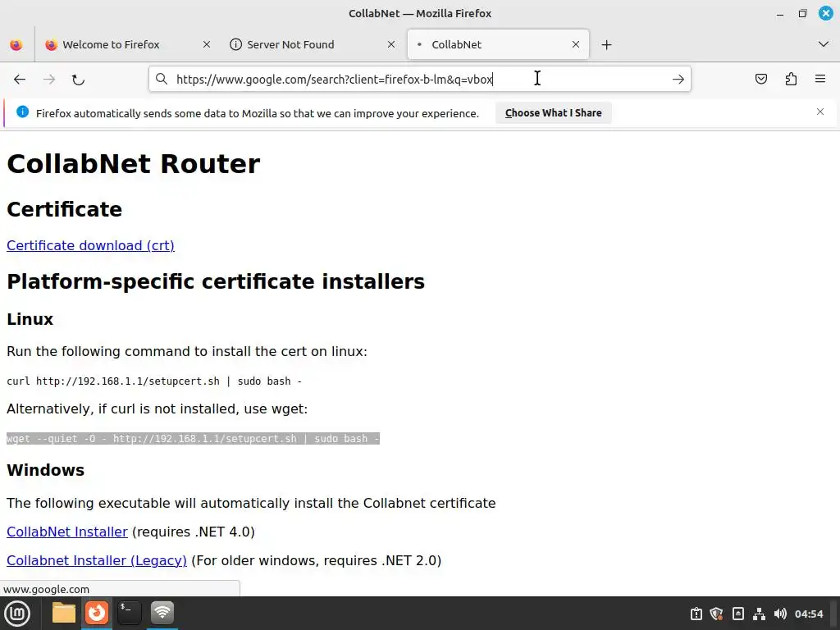Open Certificate download (crt) link
The height and width of the screenshot is (630, 840).
(x=90, y=245)
